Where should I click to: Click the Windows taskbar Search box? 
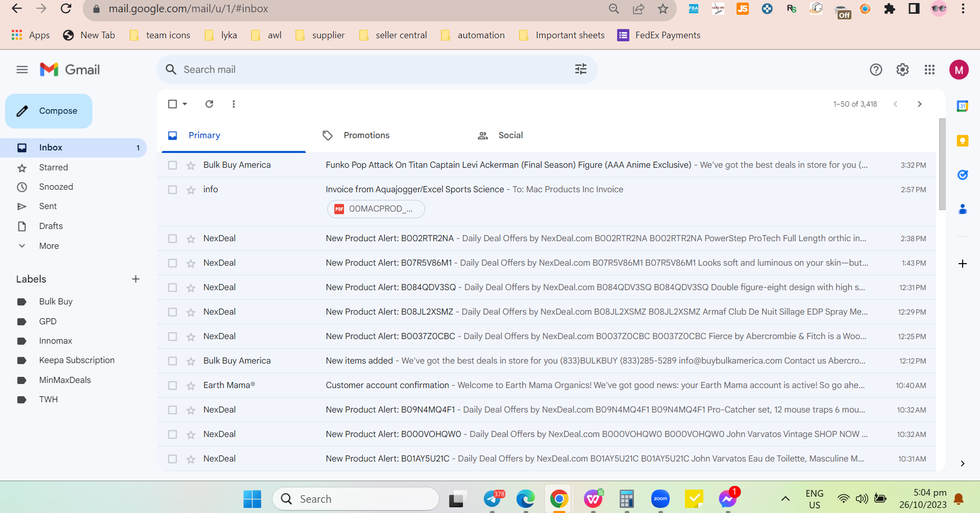[x=356, y=499]
